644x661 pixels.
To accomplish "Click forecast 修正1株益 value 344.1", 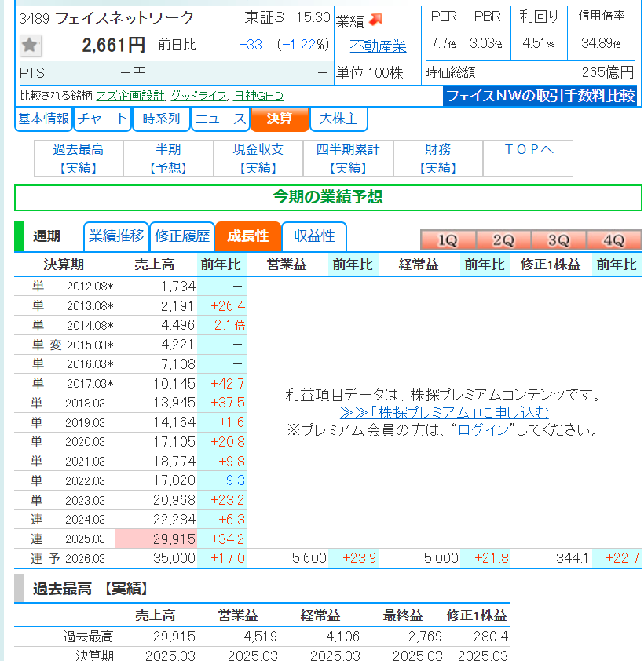I will point(573,558).
